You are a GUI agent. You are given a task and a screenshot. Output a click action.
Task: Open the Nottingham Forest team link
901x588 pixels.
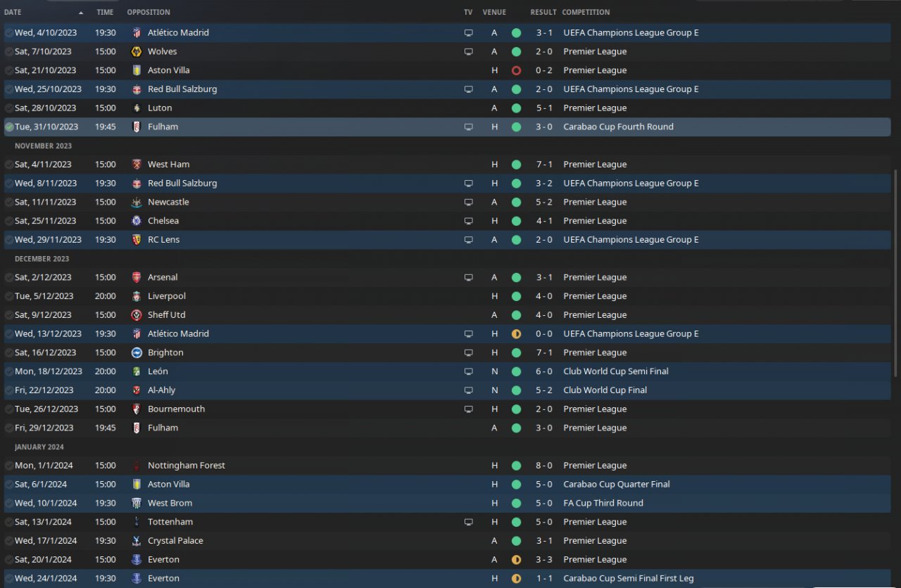[x=186, y=466]
